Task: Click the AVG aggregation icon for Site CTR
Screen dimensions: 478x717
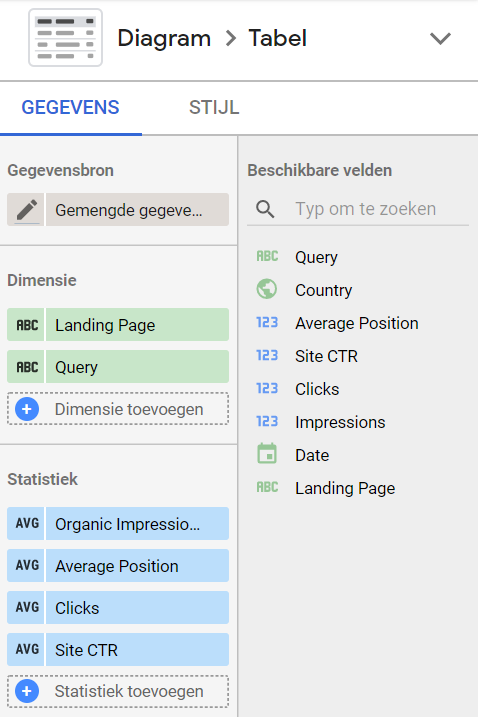Action: pos(26,650)
